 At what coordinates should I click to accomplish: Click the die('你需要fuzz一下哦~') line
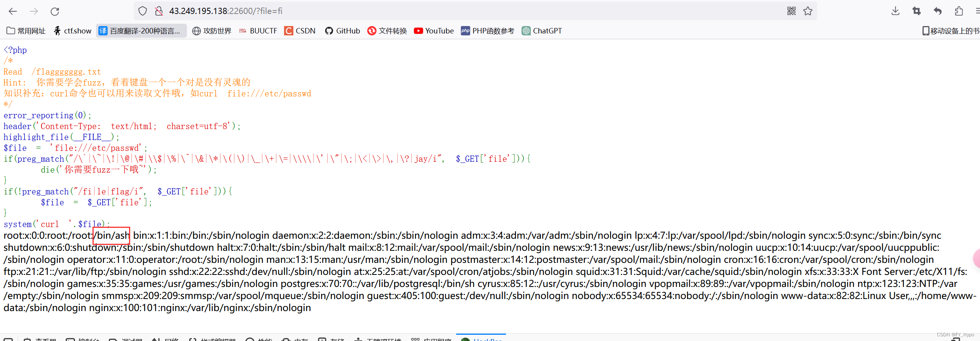pos(99,170)
